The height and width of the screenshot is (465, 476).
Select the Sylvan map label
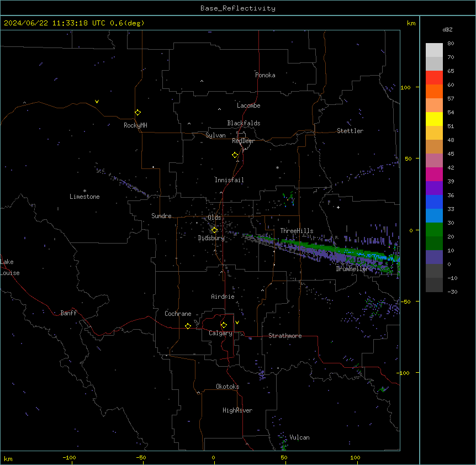click(x=215, y=135)
